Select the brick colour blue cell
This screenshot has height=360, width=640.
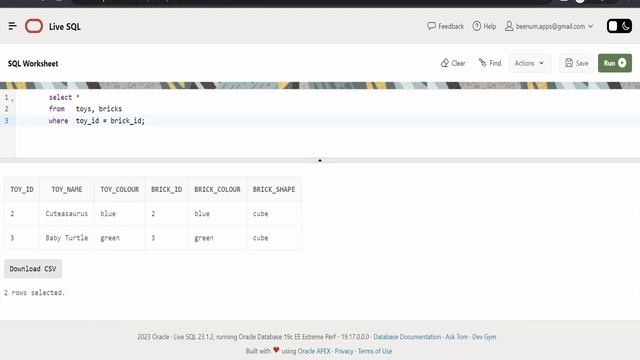click(x=217, y=213)
